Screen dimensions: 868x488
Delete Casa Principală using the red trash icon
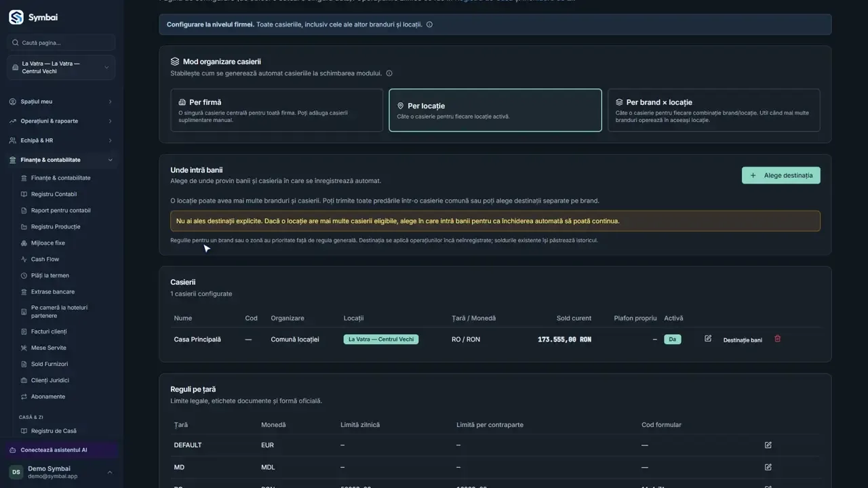778,339
